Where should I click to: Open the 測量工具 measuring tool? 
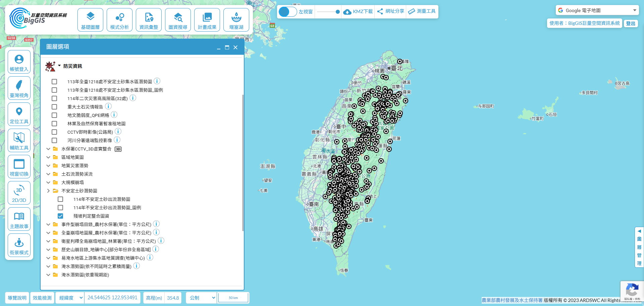[422, 11]
